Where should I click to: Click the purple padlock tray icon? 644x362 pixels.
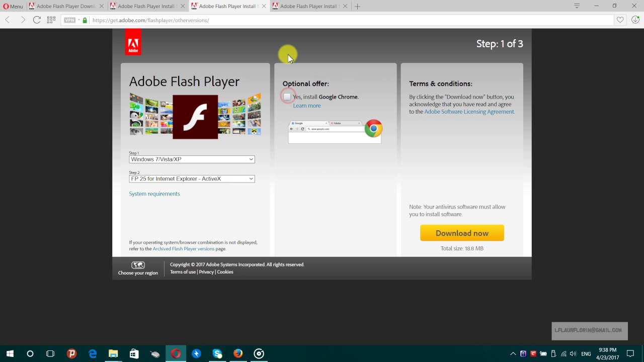523,354
